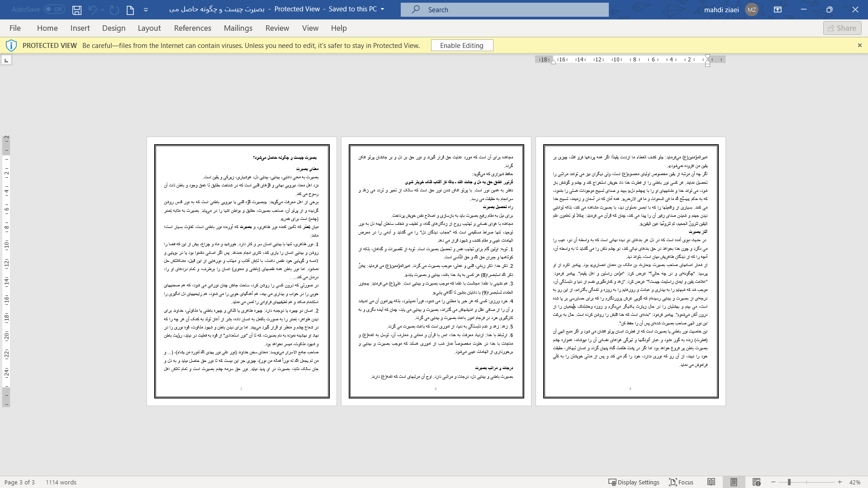Screen dimensions: 868x488
Task: Switch to Read Mode view icon
Action: click(x=711, y=482)
